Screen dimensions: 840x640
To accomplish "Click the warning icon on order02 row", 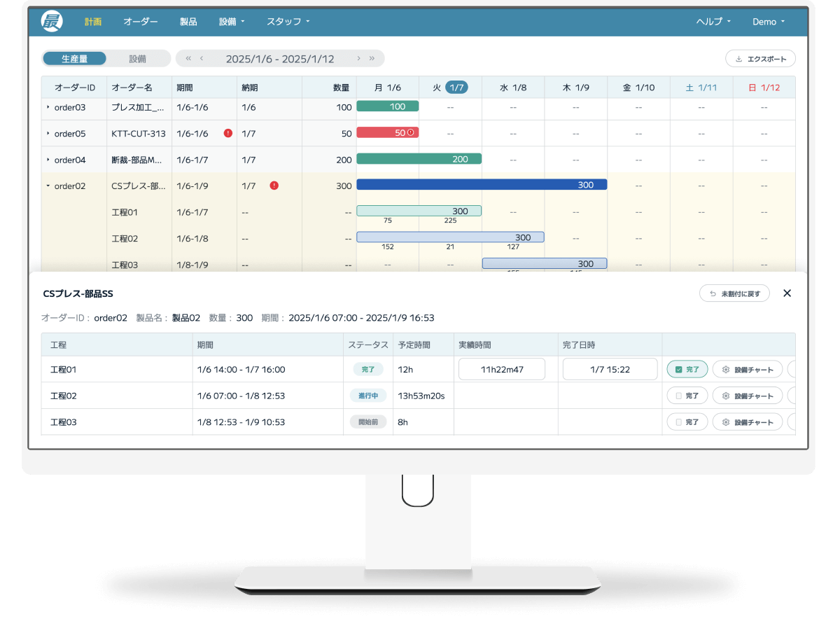I will click(x=274, y=186).
